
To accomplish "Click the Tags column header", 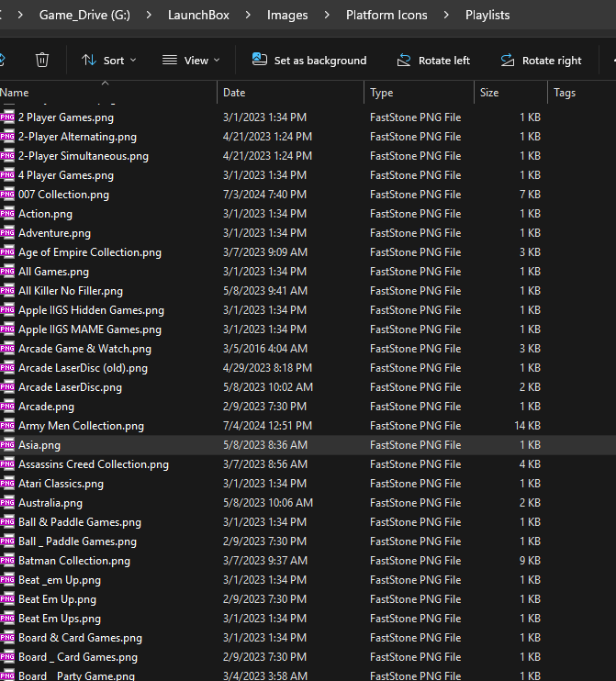I will click(x=565, y=93).
